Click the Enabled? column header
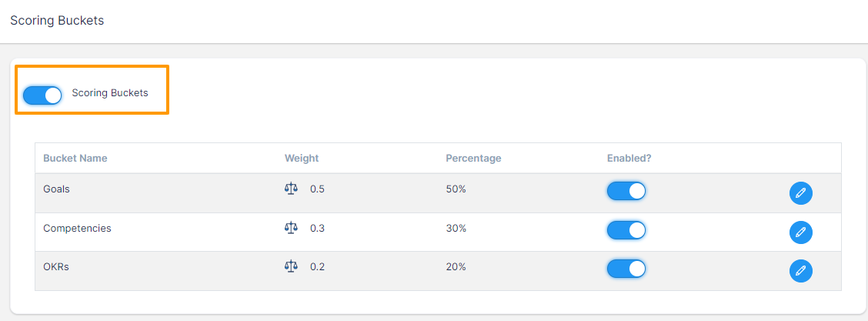Image resolution: width=868 pixels, height=321 pixels. 629,159
